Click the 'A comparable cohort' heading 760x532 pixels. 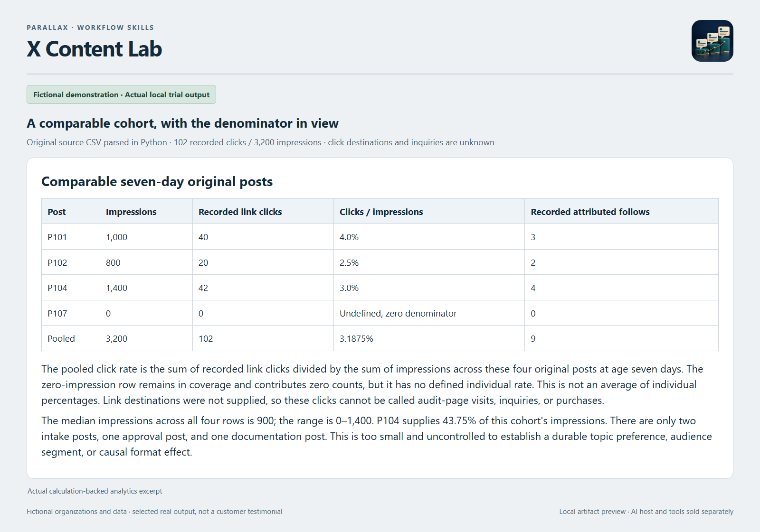(182, 123)
